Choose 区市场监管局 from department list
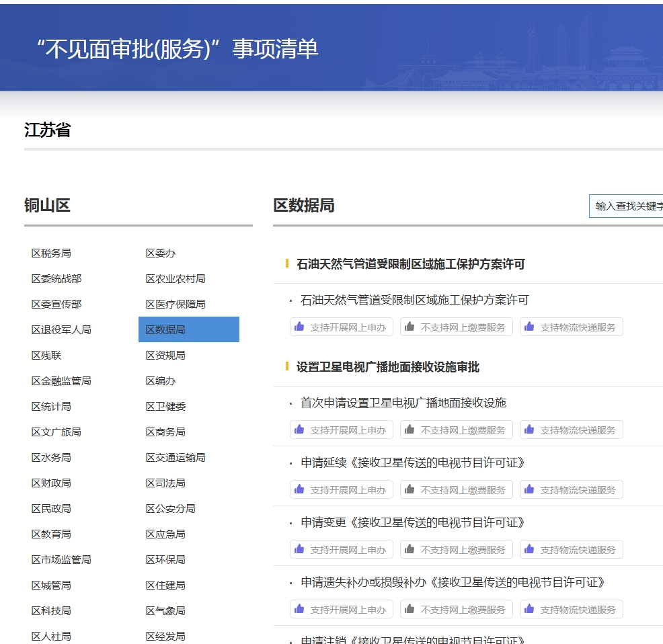663x644 pixels. [61, 560]
